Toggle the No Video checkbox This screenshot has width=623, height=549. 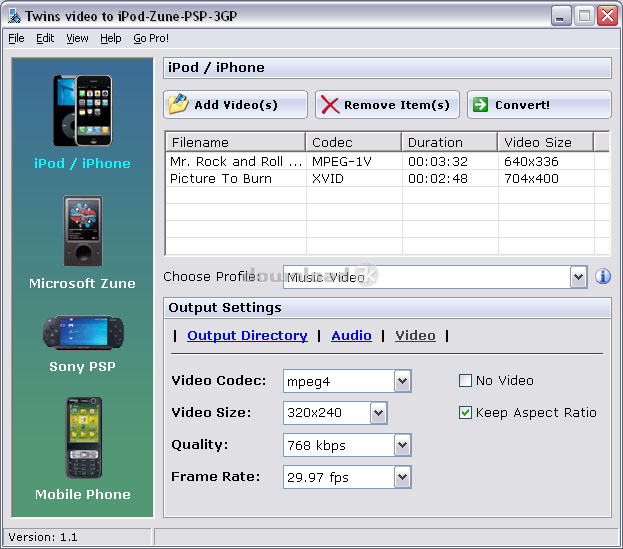coord(465,381)
